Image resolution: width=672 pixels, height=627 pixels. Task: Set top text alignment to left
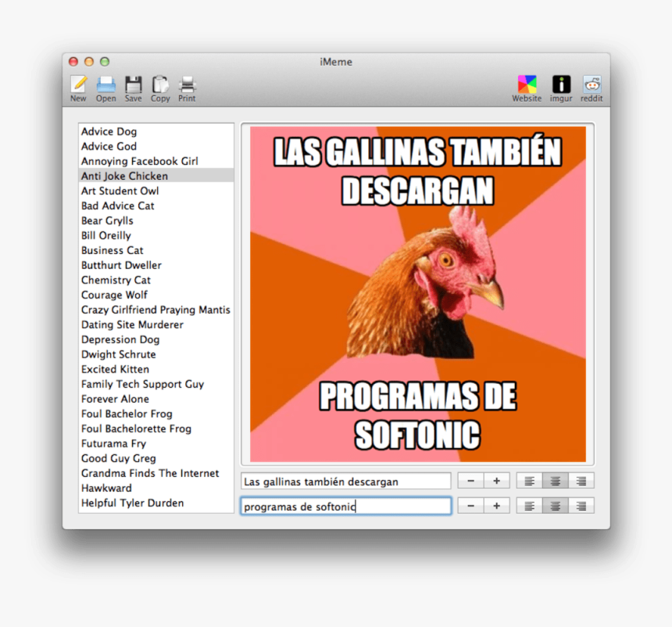(530, 482)
